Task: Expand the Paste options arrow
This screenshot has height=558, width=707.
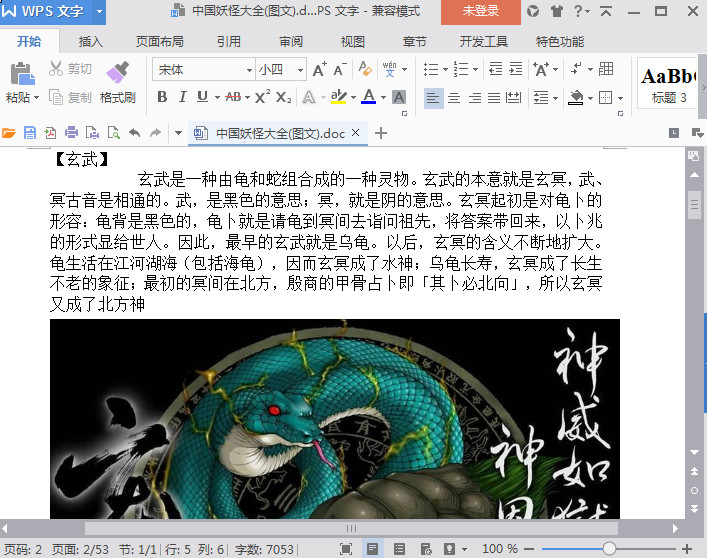Action: 37,97
